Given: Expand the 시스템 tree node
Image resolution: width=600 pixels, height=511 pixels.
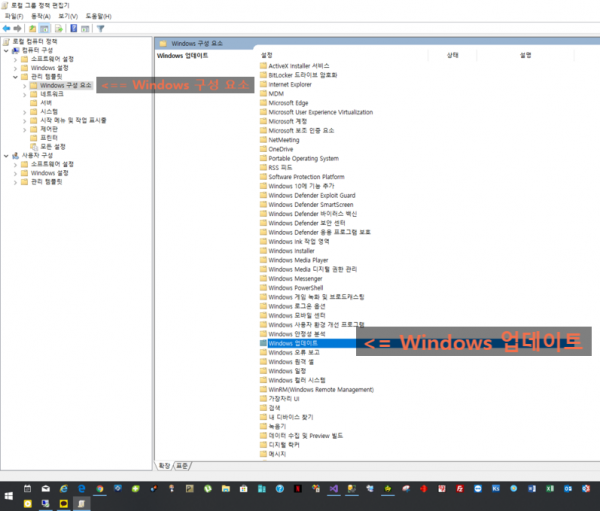Looking at the screenshot, I should point(24,112).
